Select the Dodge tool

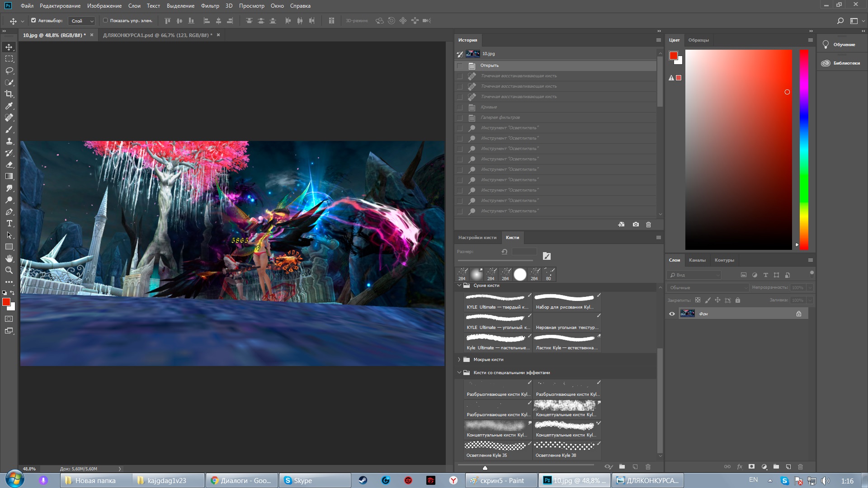(x=9, y=200)
